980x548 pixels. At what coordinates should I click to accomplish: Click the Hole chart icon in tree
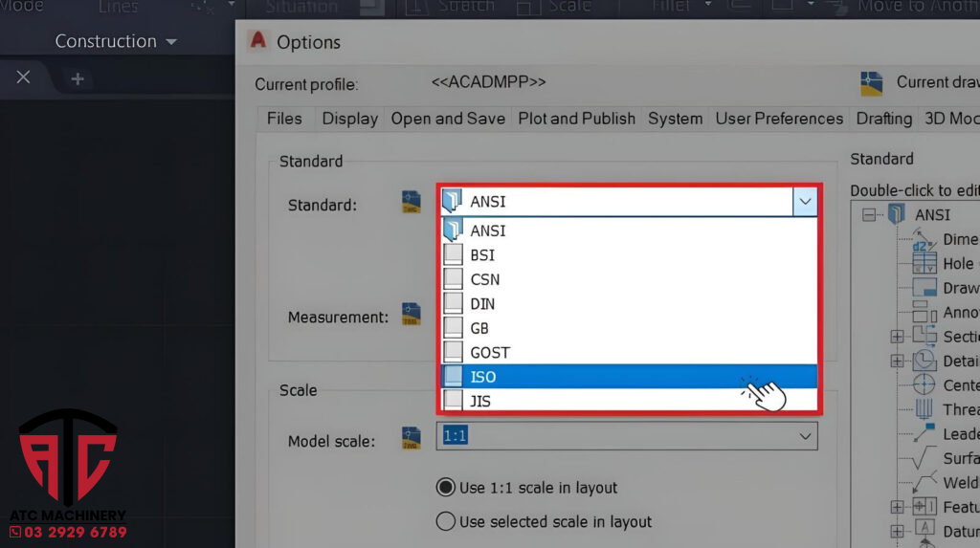pos(924,263)
